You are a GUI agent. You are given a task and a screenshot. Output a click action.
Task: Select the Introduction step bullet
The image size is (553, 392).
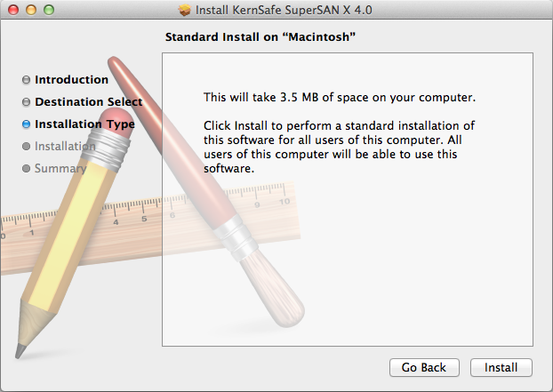[x=26, y=80]
